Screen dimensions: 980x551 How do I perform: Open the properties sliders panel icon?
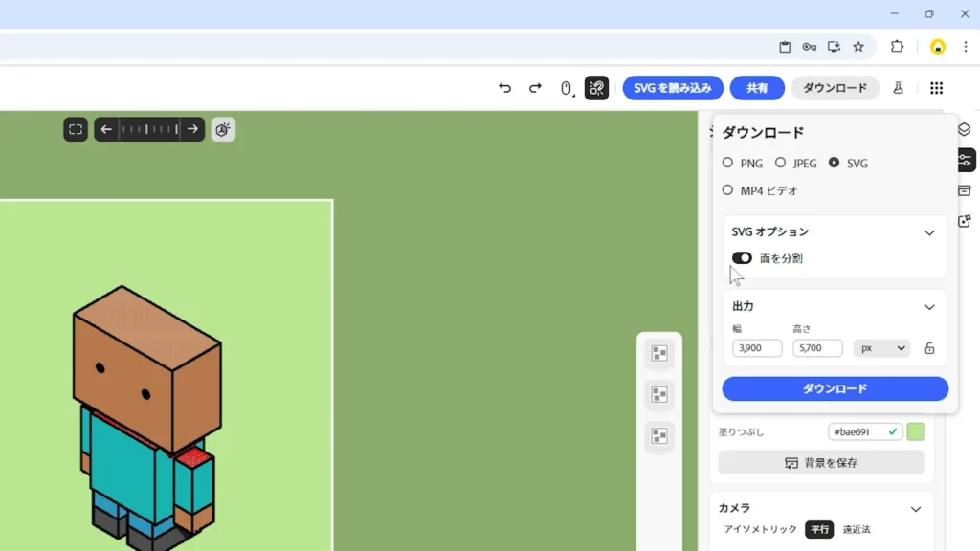click(x=965, y=160)
